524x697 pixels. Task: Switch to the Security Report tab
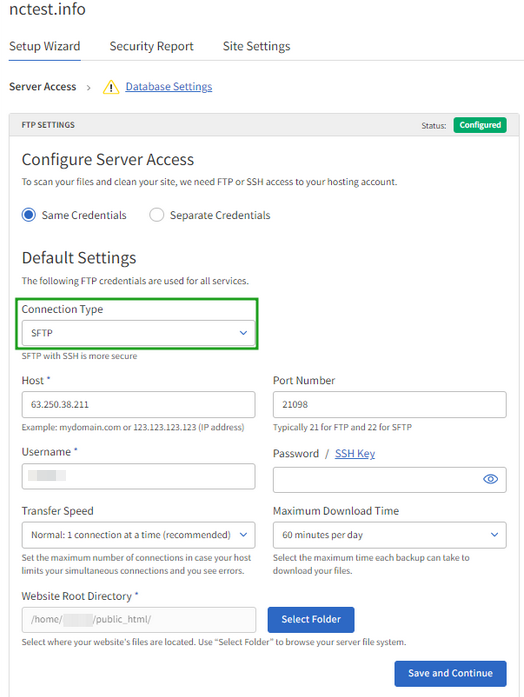pyautogui.click(x=151, y=46)
